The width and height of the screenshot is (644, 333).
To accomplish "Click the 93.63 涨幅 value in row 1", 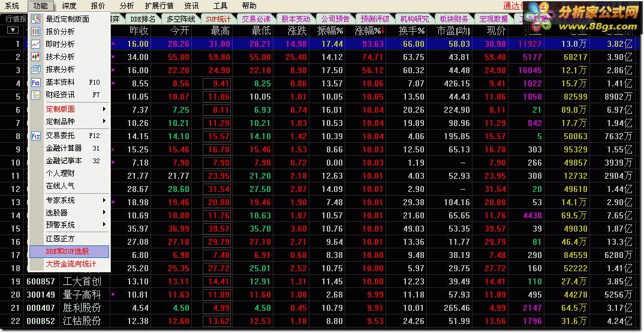I will [x=373, y=44].
